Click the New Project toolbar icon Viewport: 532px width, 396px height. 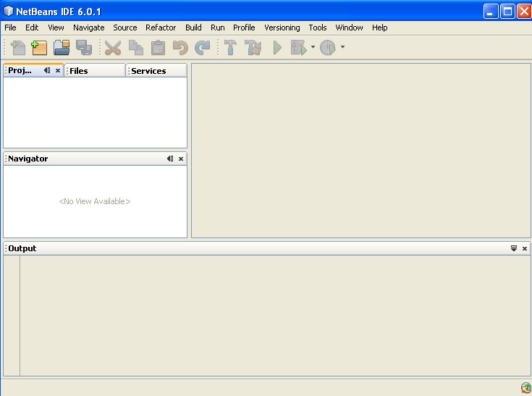click(39, 47)
